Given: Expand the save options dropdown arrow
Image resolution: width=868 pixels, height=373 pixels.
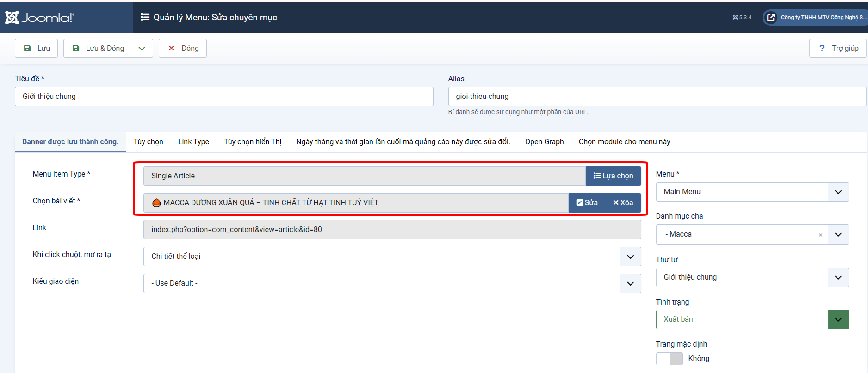Looking at the screenshot, I should [142, 48].
